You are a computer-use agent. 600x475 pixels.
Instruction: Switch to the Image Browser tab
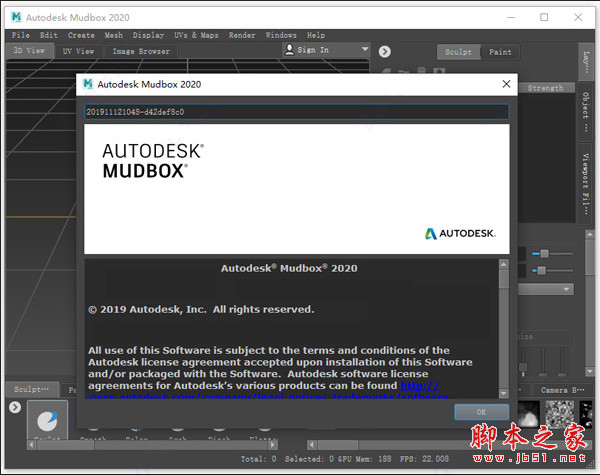[141, 51]
